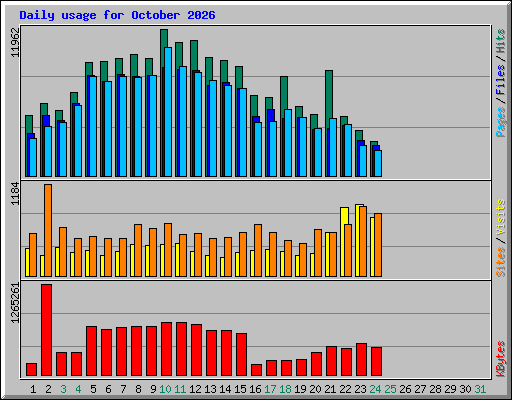Select the cyan 'Pages' legend label
Screen dimensions: 512x400
[x=500, y=122]
